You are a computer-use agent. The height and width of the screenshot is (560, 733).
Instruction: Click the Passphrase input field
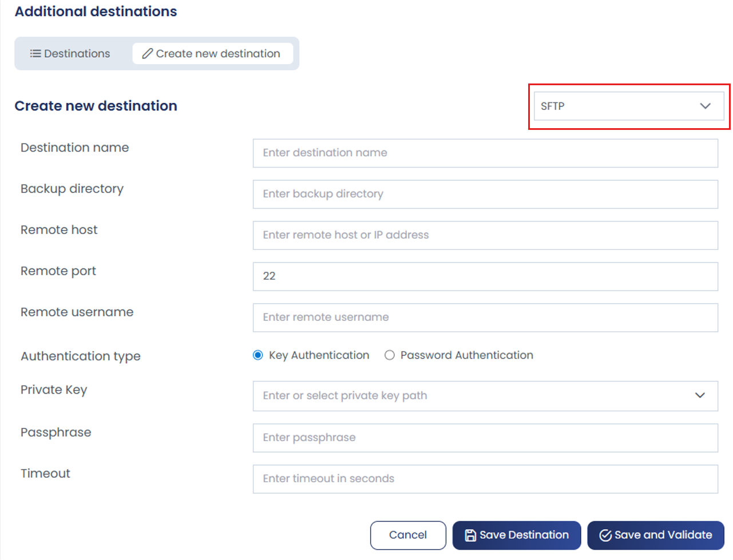click(485, 438)
